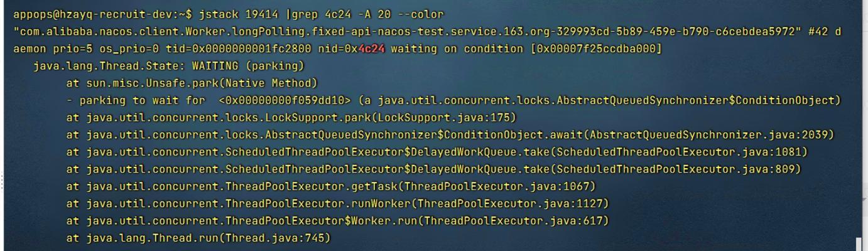Click the WAITING (parking) thread state
The height and width of the screenshot is (251, 868).
(x=248, y=66)
